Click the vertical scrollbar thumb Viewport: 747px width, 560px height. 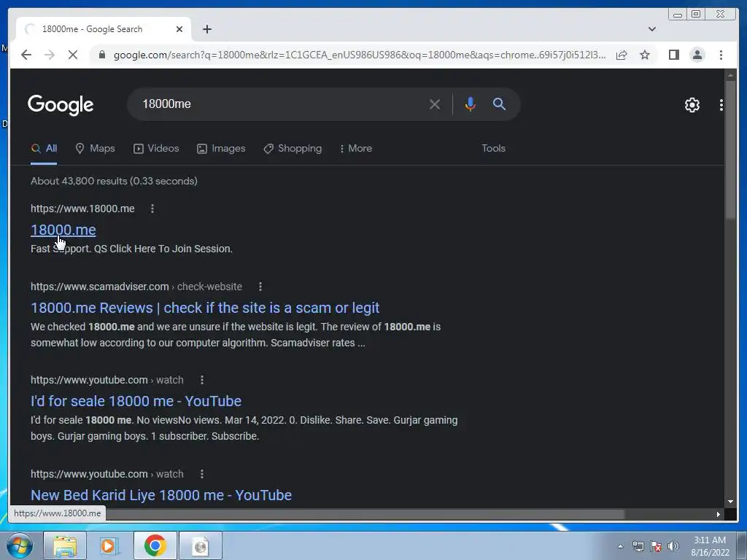(x=729, y=149)
